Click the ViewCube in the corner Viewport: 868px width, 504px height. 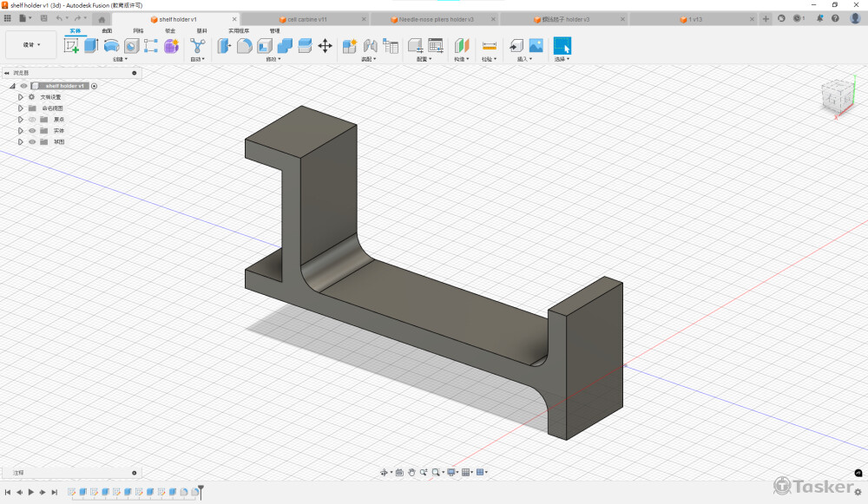(x=838, y=98)
